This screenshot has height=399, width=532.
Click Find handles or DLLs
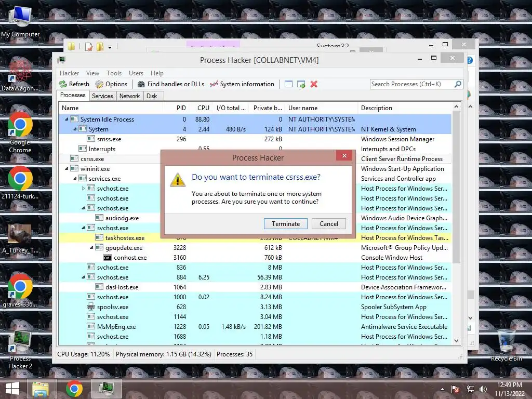[171, 84]
